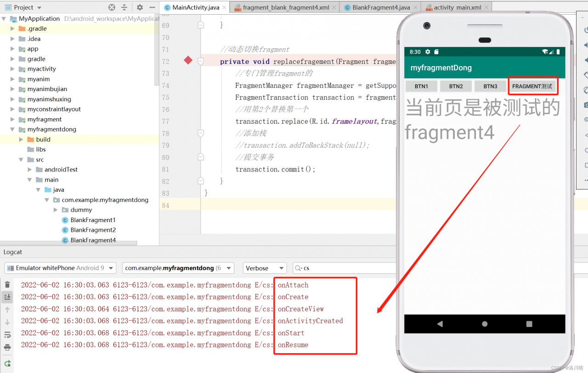This screenshot has height=373, width=588.
Task: Switch to the BlankFragment4.java tab
Action: click(x=381, y=7)
